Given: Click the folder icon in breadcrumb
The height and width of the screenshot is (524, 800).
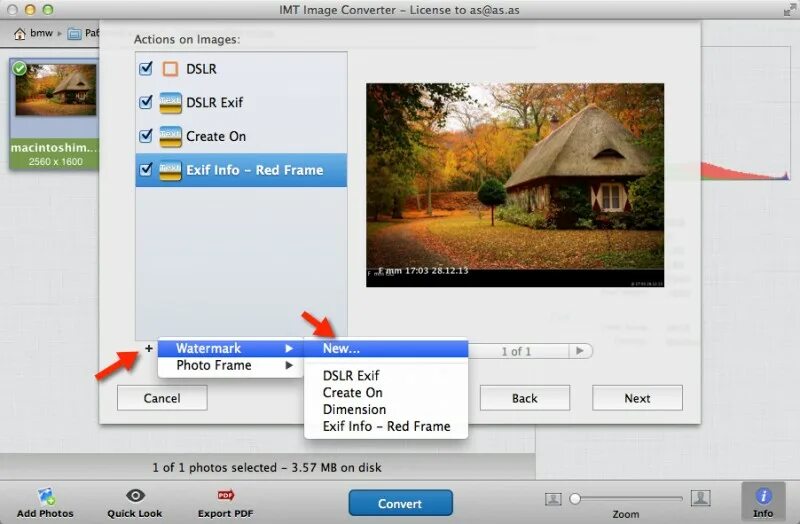Looking at the screenshot, I should [x=74, y=34].
